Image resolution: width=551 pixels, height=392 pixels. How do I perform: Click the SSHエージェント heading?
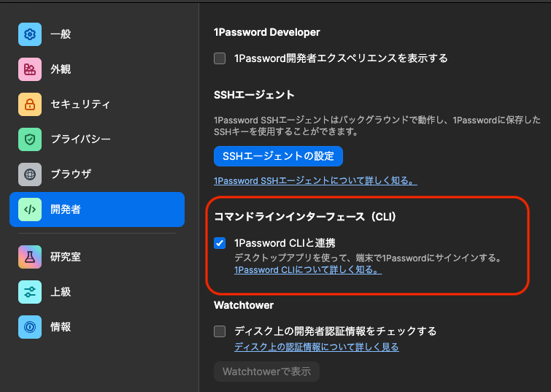(254, 95)
